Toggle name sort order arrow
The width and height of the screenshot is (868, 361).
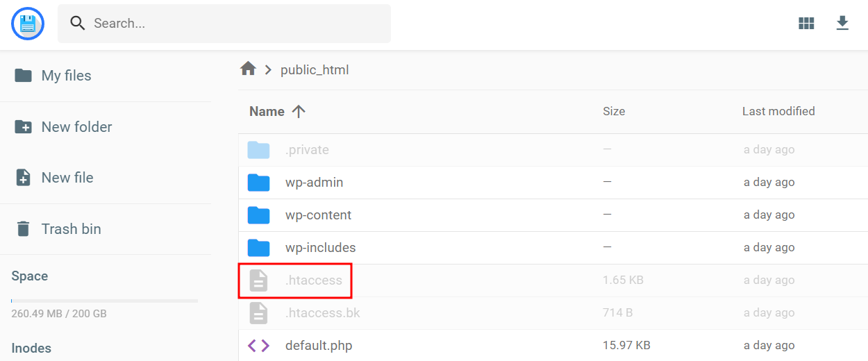click(299, 111)
